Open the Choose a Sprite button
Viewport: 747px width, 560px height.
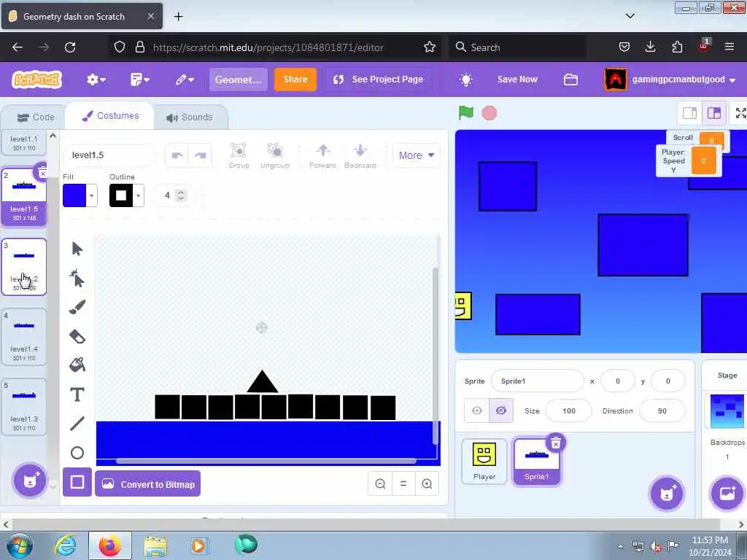pos(667,494)
